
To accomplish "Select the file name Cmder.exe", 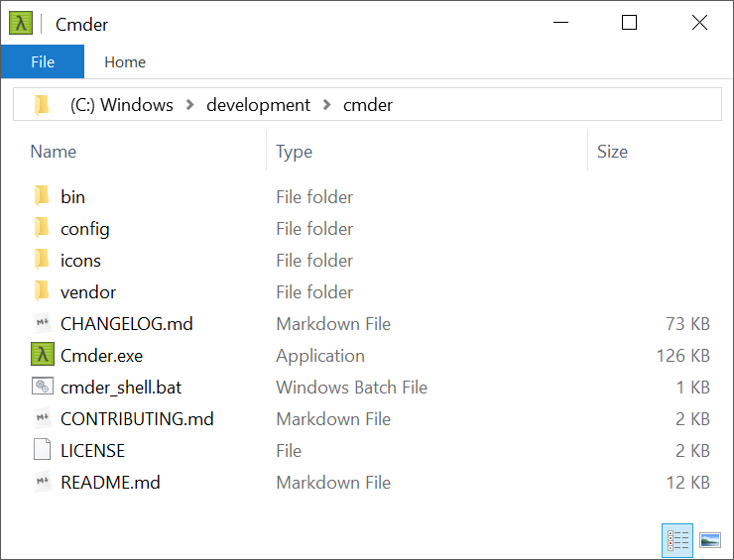I will tap(101, 356).
